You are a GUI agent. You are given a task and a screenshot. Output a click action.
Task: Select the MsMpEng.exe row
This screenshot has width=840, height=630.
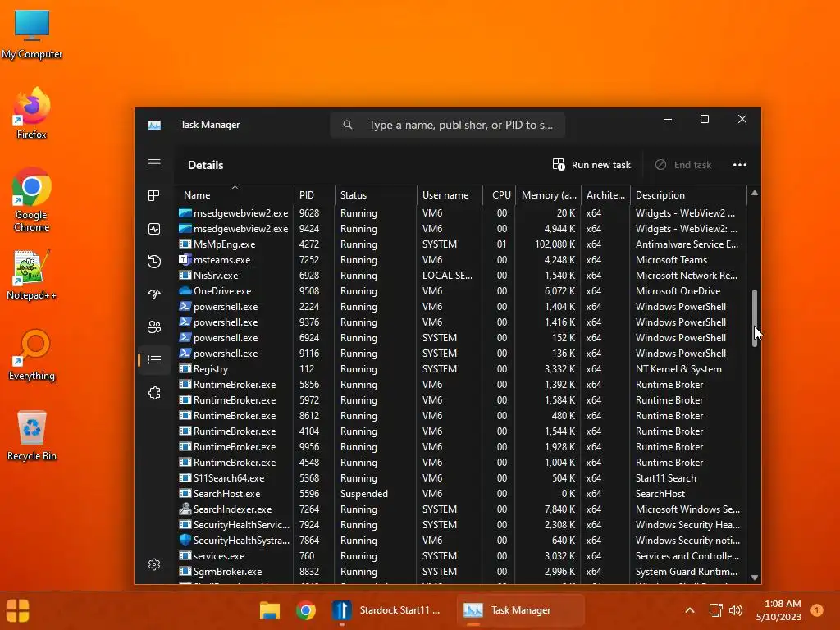click(x=461, y=244)
